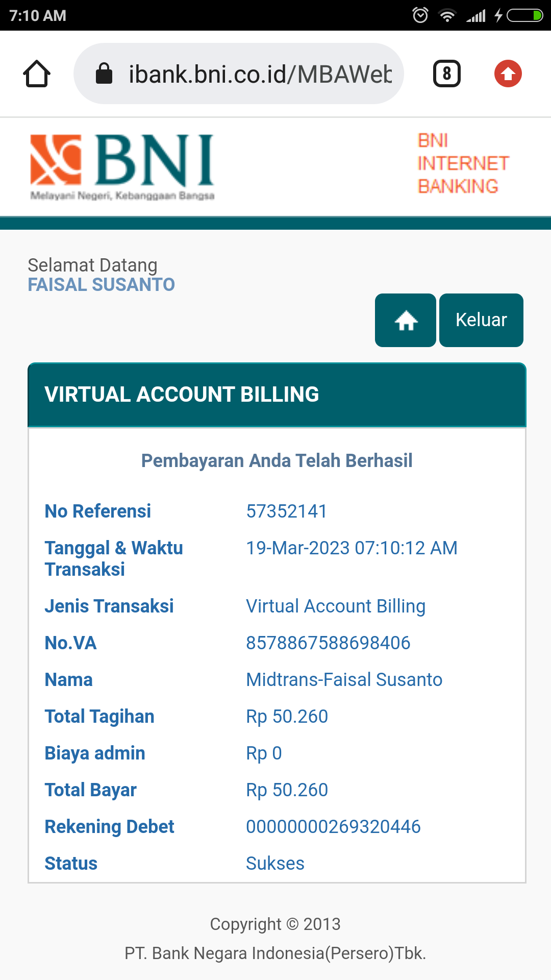551x980 pixels.
Task: Tap the browser home icon
Action: tap(37, 74)
